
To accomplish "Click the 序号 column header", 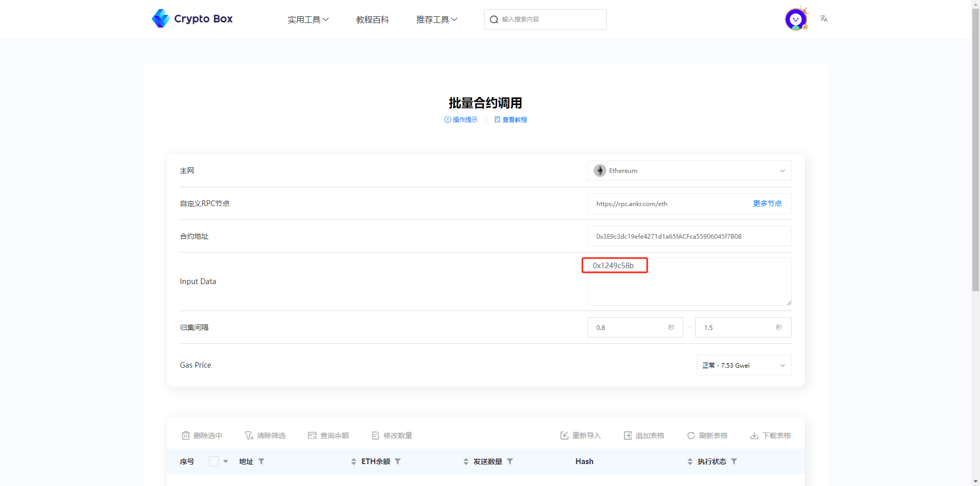I will (x=187, y=462).
